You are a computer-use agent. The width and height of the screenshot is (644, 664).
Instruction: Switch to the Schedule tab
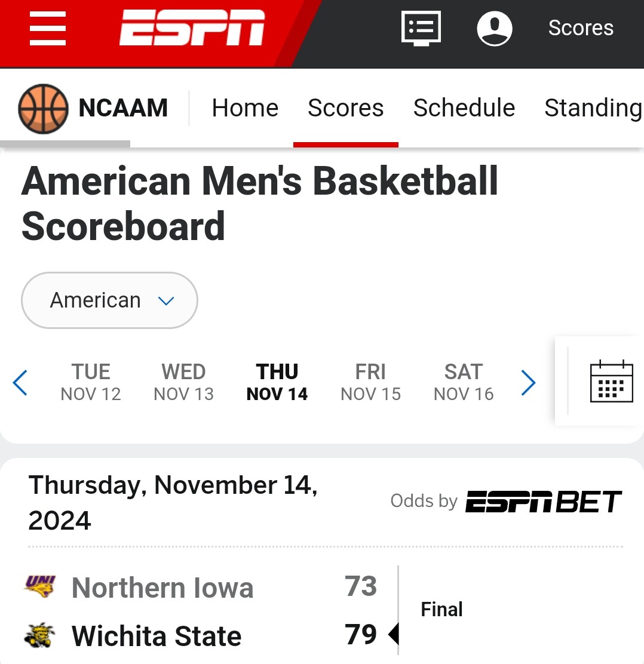tap(464, 107)
